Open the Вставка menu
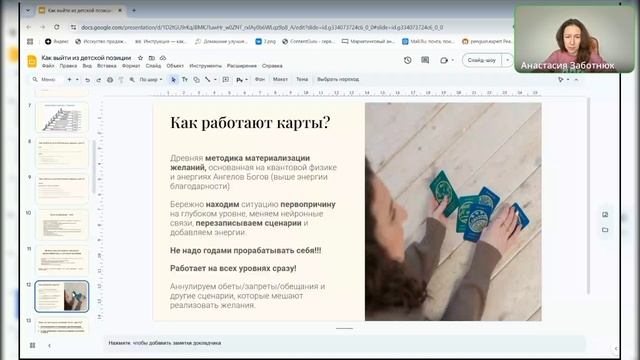The height and width of the screenshot is (360, 640). click(107, 66)
